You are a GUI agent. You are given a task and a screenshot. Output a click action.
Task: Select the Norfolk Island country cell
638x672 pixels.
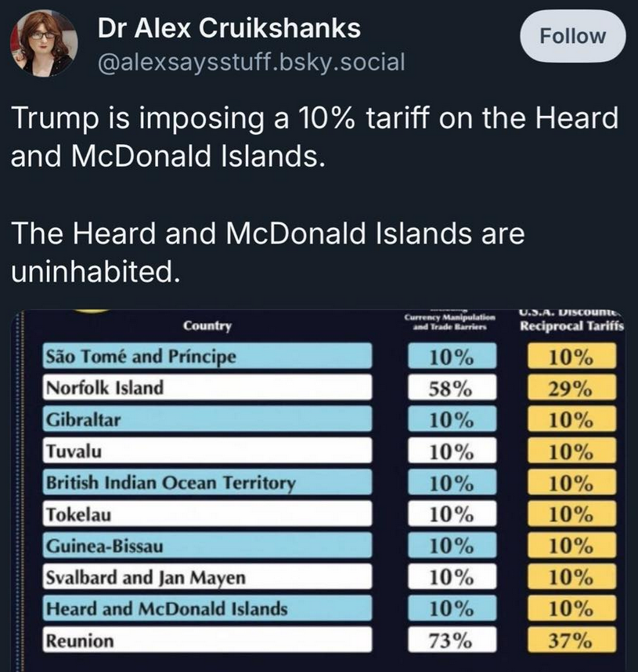tap(206, 388)
